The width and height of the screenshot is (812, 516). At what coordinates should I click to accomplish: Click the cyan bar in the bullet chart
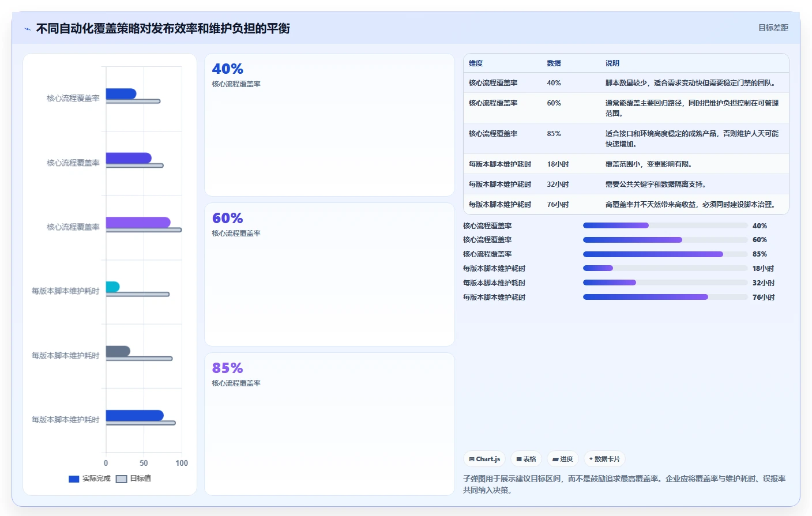(x=112, y=287)
